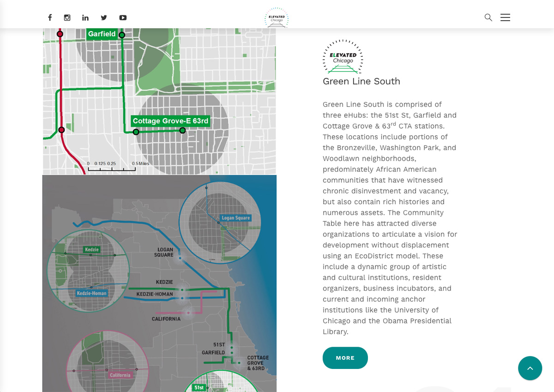Open the Facebook social icon
The width and height of the screenshot is (554, 392).
(50, 18)
